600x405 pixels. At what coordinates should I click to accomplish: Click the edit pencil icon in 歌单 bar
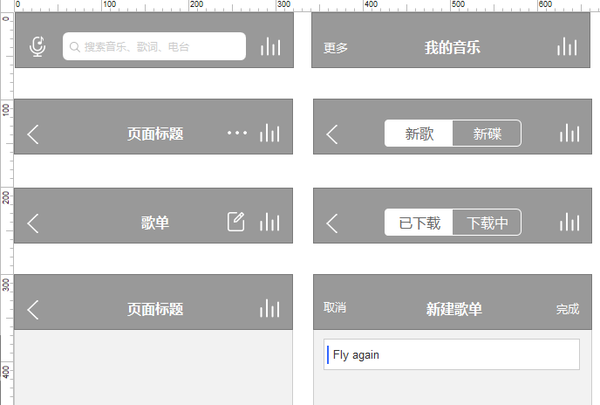click(x=236, y=221)
